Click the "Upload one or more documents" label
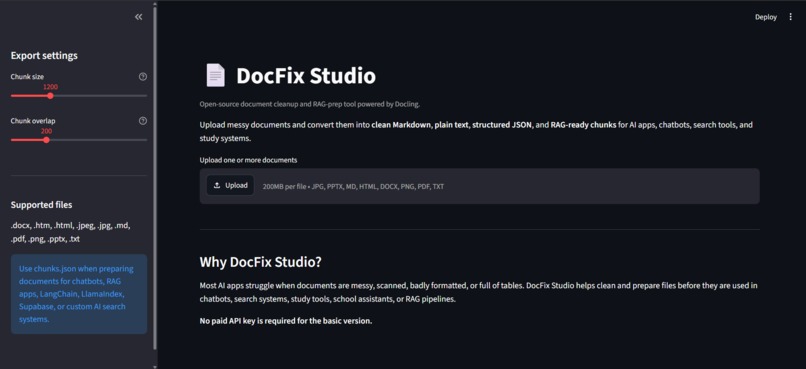Screen dimensions: 806x369 [x=248, y=160]
